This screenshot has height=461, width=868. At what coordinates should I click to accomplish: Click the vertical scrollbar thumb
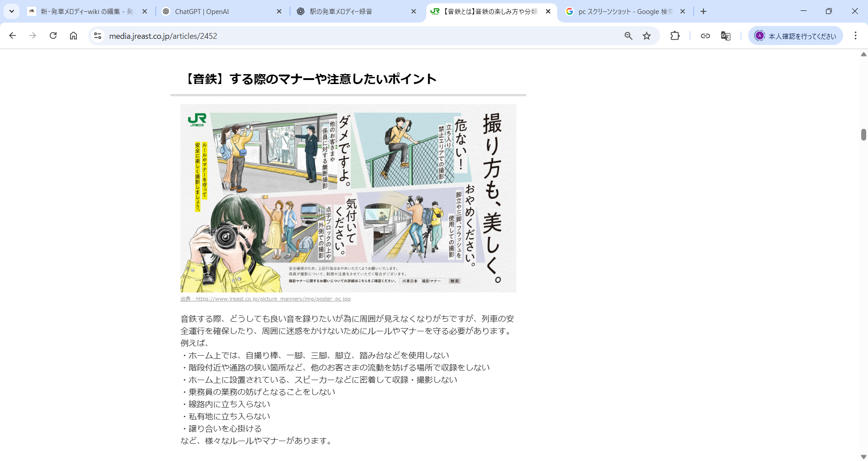click(x=863, y=135)
